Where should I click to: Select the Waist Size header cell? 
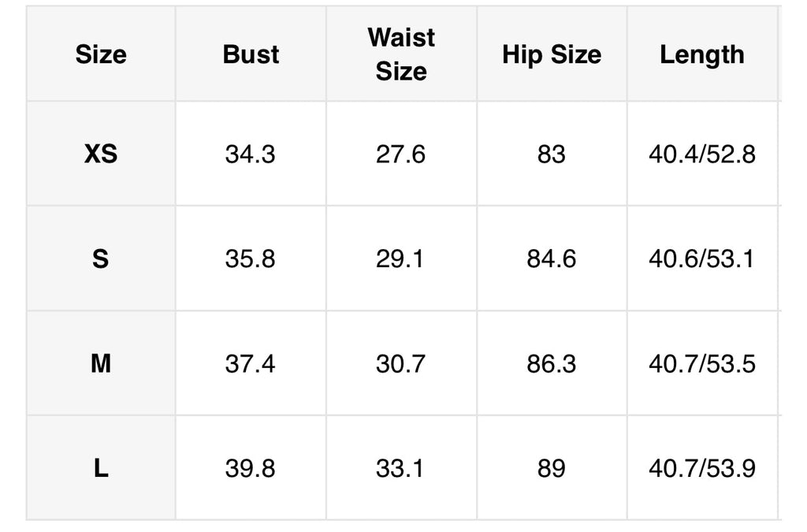(x=401, y=54)
